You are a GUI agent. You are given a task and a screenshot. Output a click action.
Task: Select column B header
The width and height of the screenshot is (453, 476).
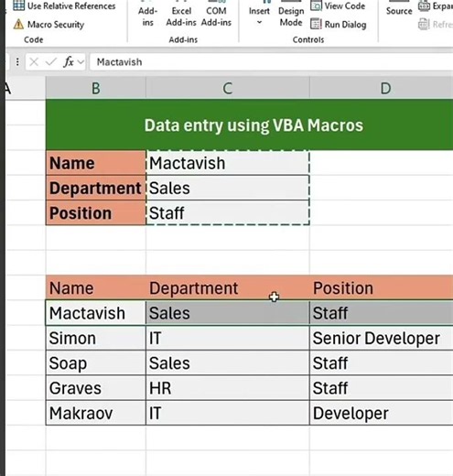(96, 88)
